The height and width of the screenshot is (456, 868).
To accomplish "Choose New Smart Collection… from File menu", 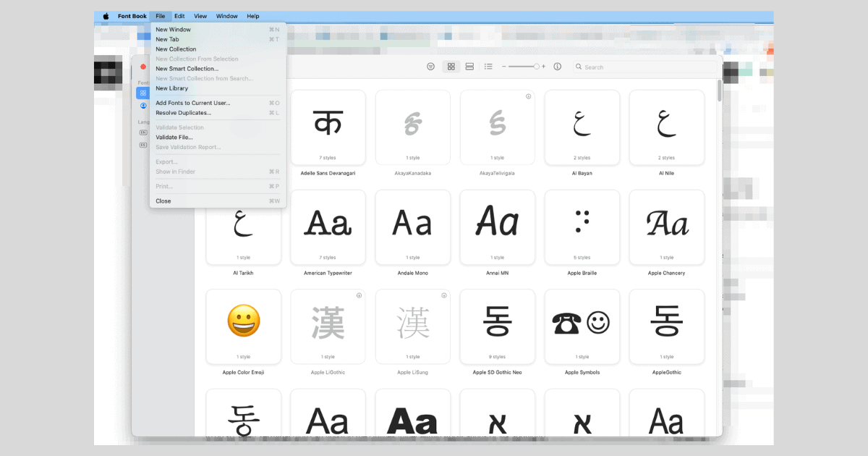I will 187,69.
